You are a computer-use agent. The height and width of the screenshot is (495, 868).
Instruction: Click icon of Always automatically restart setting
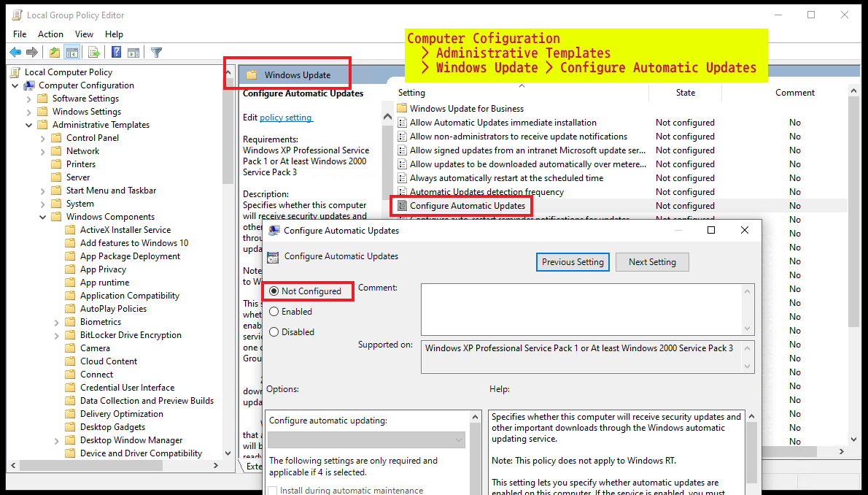(403, 178)
